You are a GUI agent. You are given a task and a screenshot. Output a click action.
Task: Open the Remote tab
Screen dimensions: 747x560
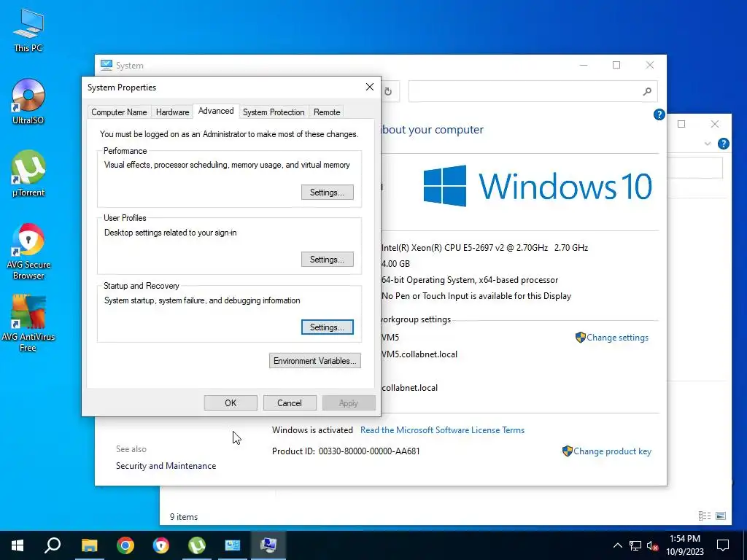pos(327,112)
